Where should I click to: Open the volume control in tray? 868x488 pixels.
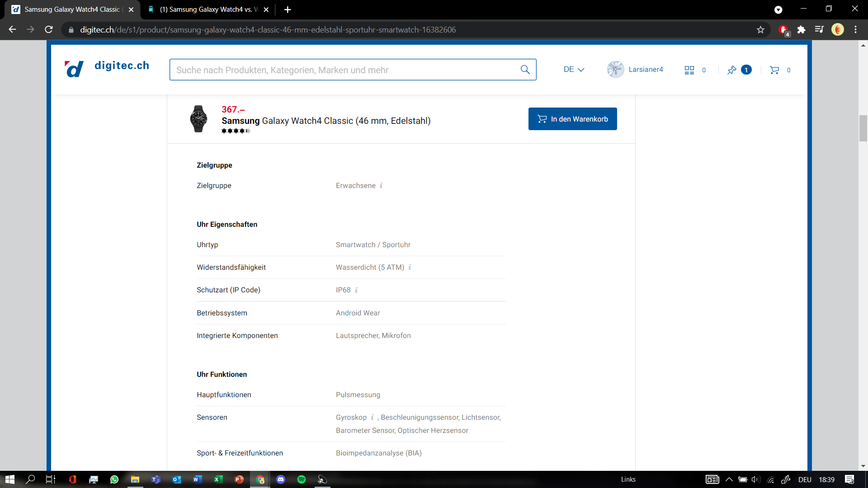[755, 479]
